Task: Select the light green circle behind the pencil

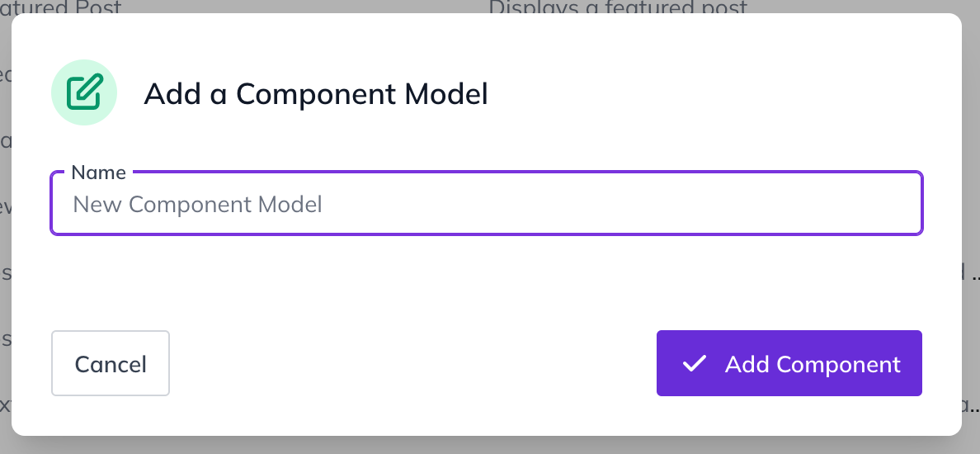Action: [x=84, y=92]
